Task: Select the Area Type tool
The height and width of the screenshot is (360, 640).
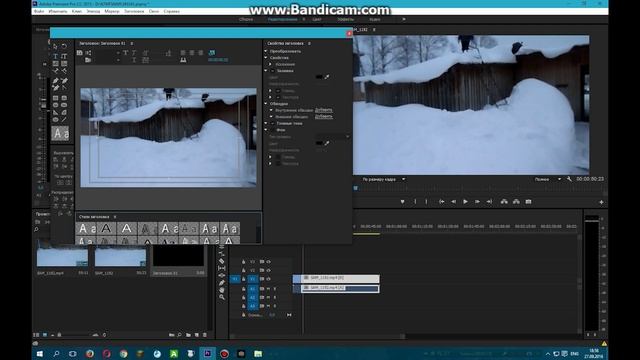Action: pyautogui.click(x=55, y=64)
